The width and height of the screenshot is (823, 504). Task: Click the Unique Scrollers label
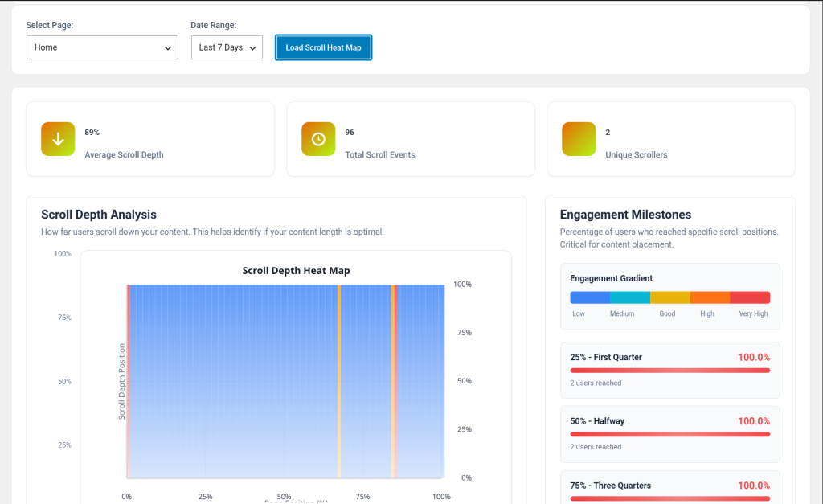(x=637, y=155)
